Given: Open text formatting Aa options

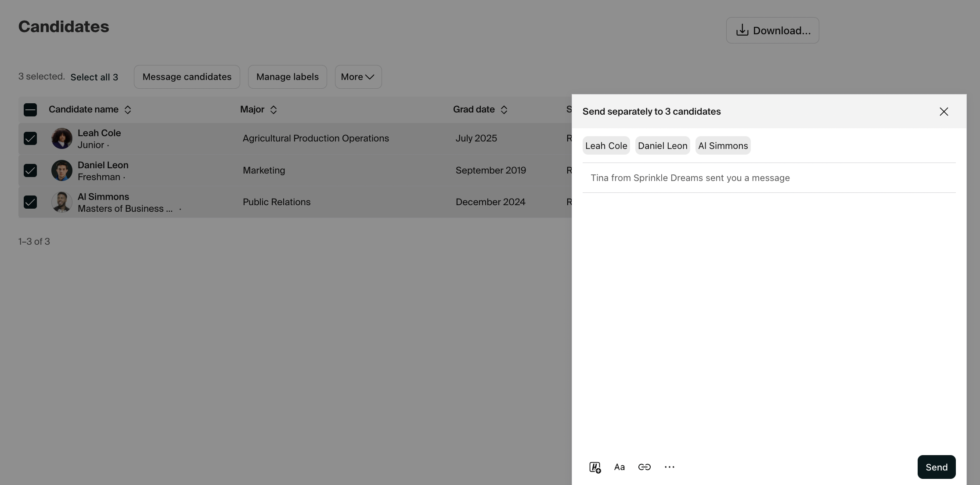Looking at the screenshot, I should tap(619, 467).
